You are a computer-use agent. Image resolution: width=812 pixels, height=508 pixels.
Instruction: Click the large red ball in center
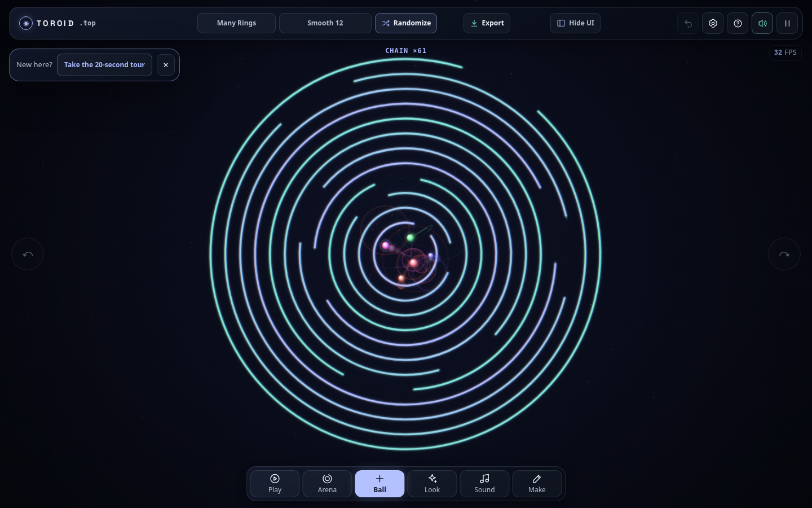pyautogui.click(x=413, y=263)
